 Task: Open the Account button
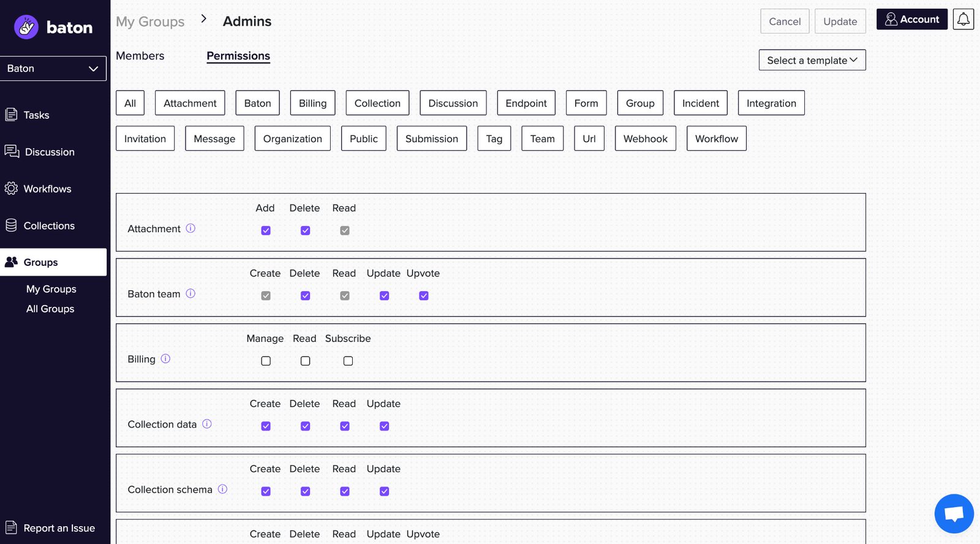[912, 19]
